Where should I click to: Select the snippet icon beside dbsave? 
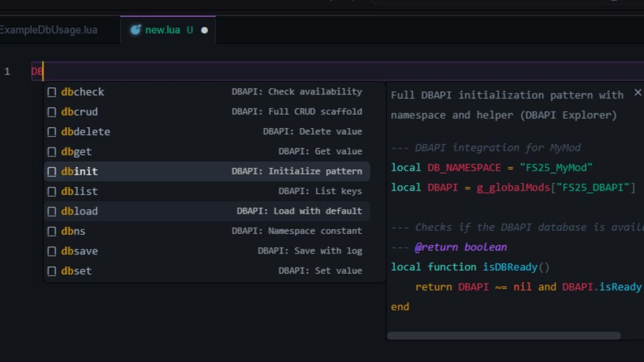click(52, 250)
